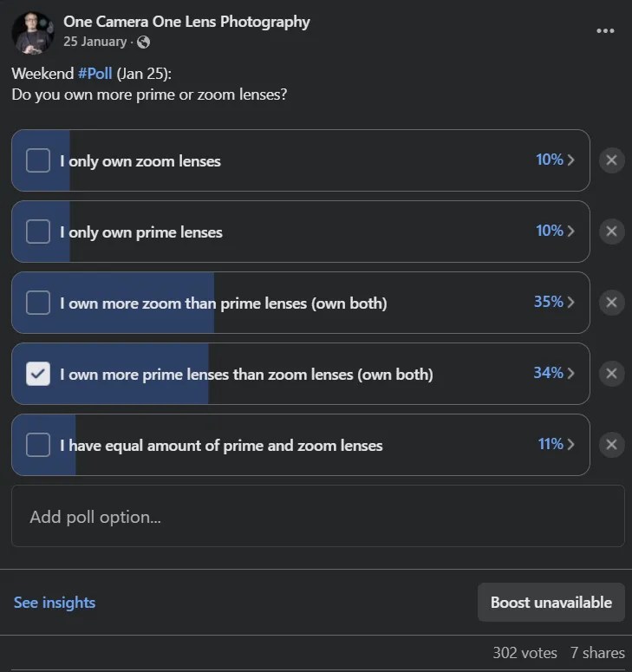Delete the 'more zoom than prime' poll option
This screenshot has height=672, width=632.
tap(611, 303)
